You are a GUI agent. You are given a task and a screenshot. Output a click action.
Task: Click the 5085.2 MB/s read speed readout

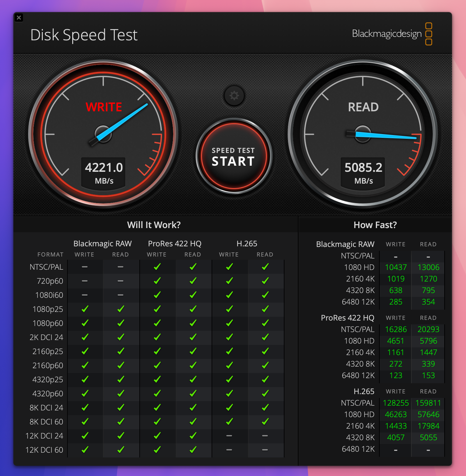(x=363, y=173)
